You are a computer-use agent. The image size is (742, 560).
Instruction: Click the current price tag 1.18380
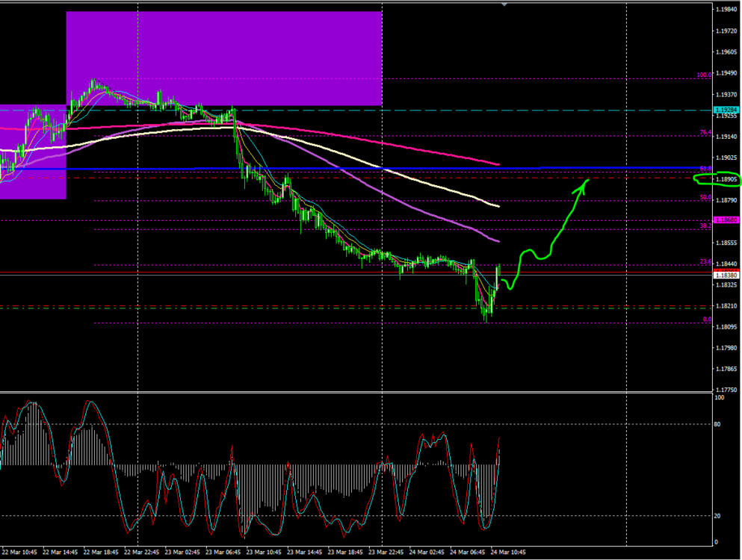pyautogui.click(x=726, y=276)
